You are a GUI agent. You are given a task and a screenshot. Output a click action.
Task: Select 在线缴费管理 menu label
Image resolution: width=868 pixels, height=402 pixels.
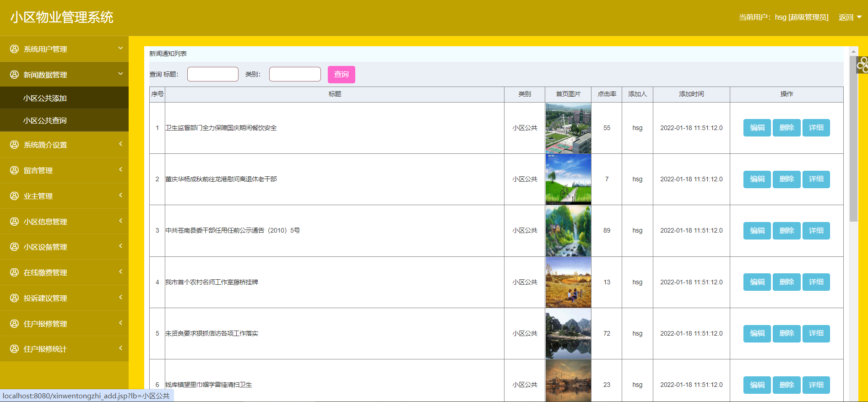pos(45,272)
